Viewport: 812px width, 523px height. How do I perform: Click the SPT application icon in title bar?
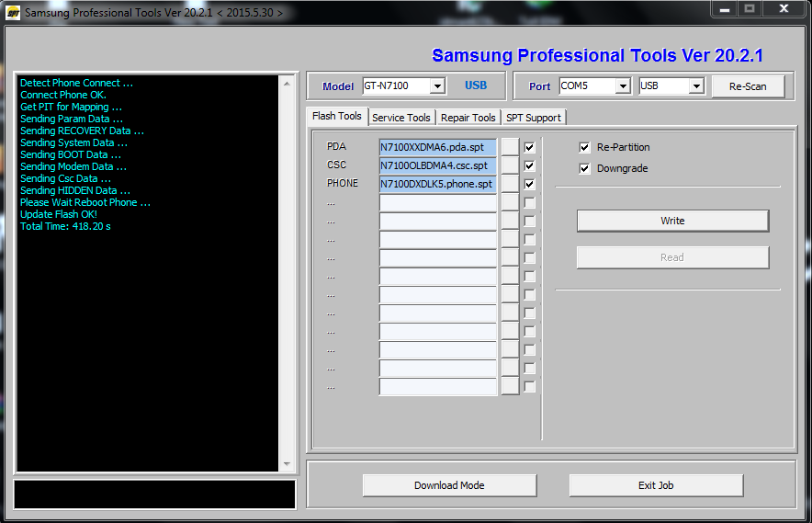pyautogui.click(x=13, y=13)
